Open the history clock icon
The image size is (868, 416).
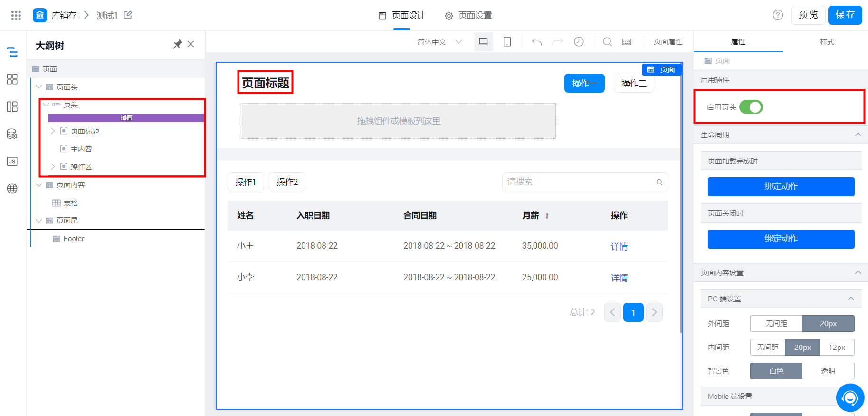579,42
